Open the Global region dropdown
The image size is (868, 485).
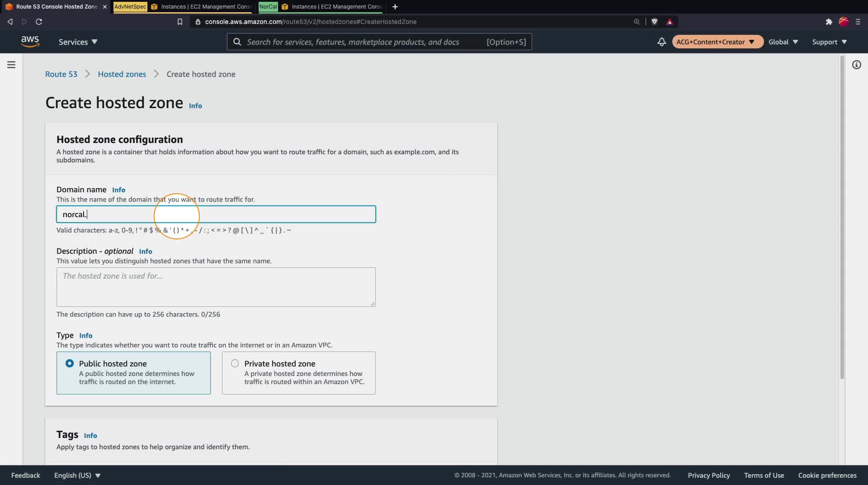coord(783,42)
